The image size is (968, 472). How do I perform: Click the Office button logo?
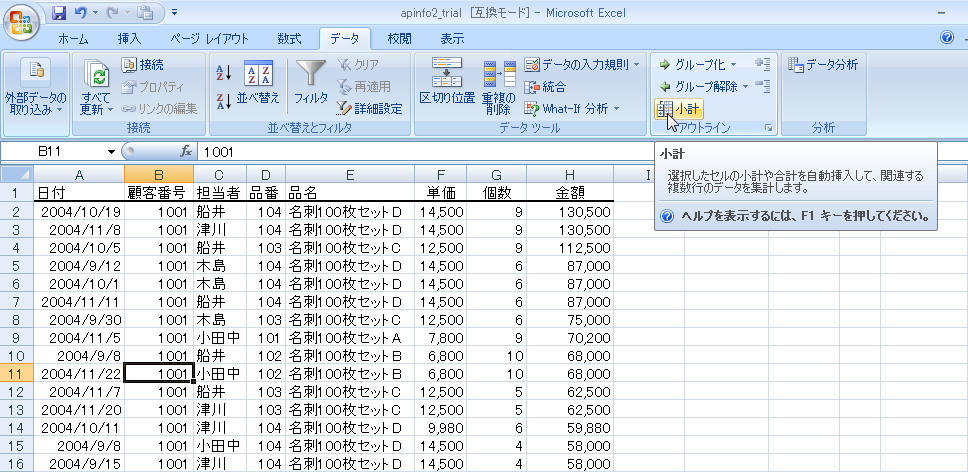point(21,19)
